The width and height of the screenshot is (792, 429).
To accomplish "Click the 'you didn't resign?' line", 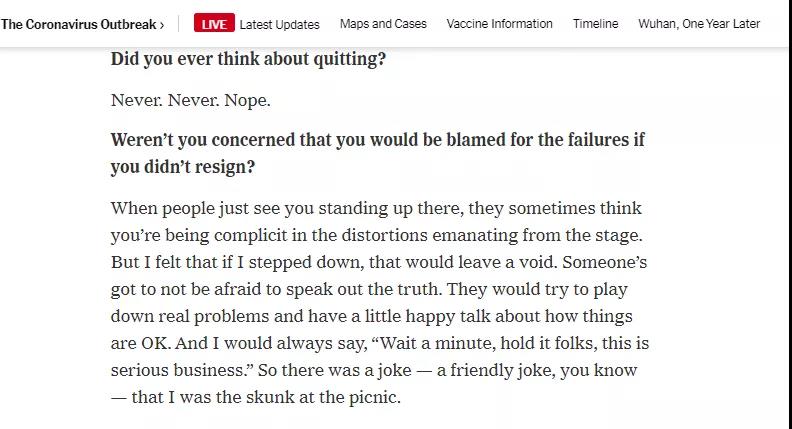I will [x=182, y=167].
